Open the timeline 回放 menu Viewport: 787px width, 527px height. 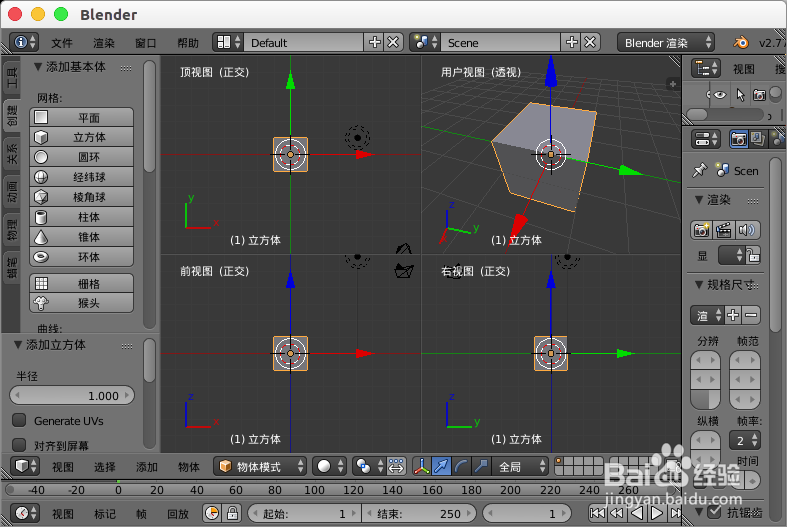(178, 513)
